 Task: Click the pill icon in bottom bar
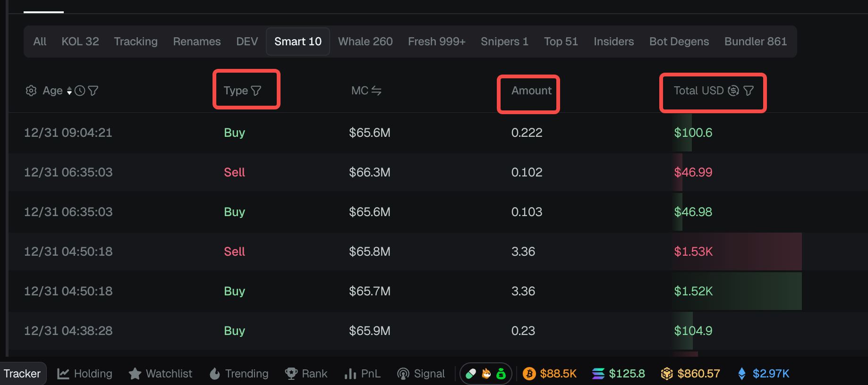pyautogui.click(x=471, y=374)
